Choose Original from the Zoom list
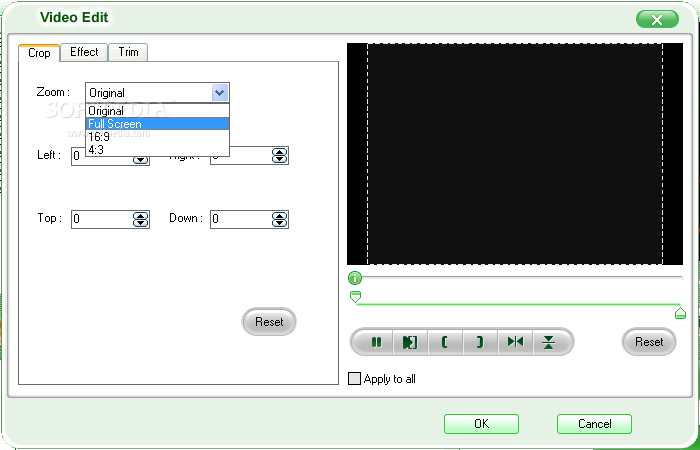 click(x=158, y=110)
